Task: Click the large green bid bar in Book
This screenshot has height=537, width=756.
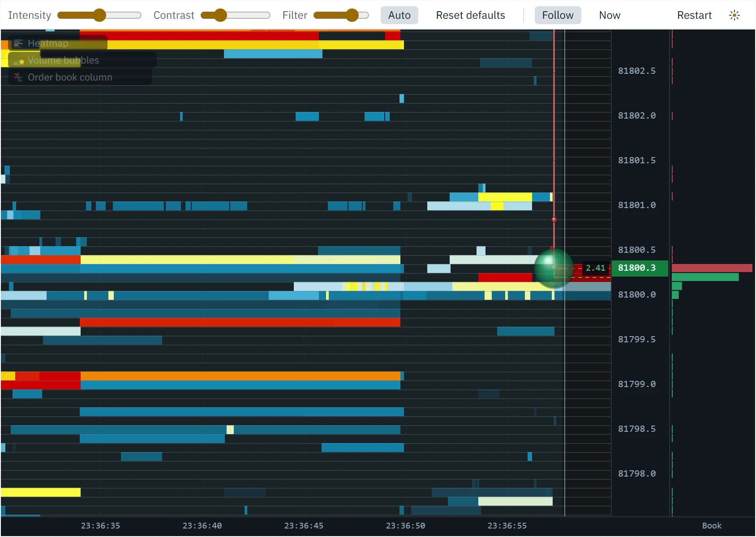Action: tap(705, 277)
